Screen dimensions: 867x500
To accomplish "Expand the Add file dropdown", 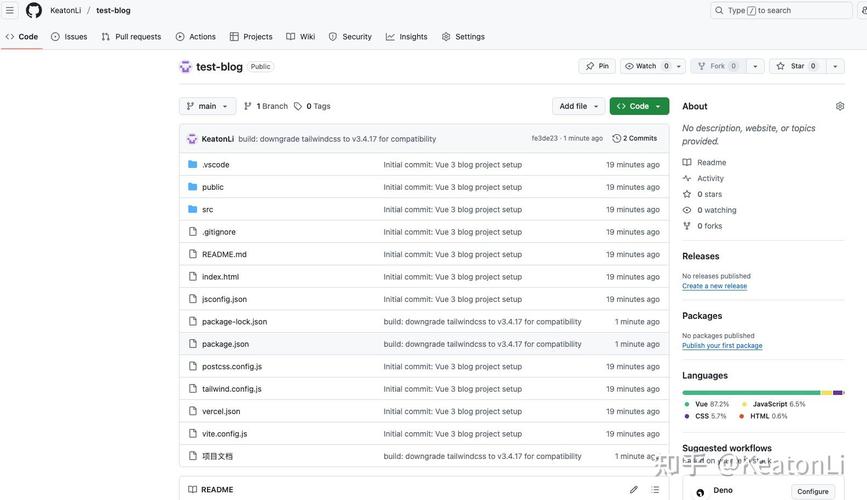I will (x=580, y=106).
